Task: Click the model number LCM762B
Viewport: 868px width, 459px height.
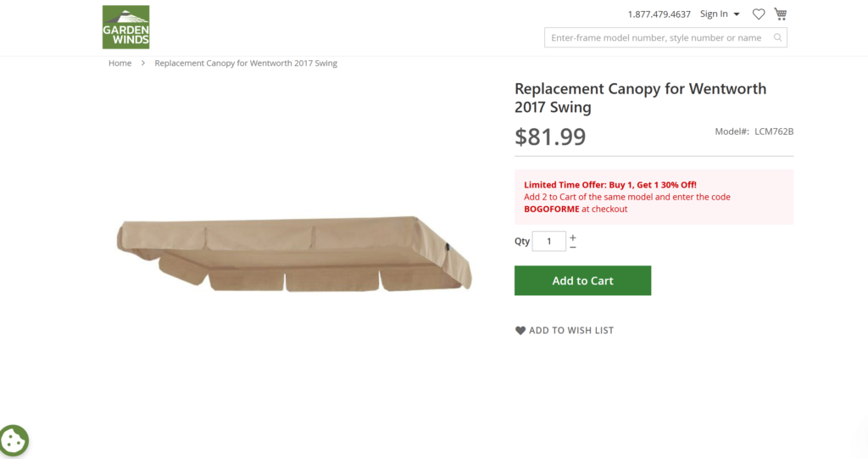Action: pyautogui.click(x=773, y=132)
